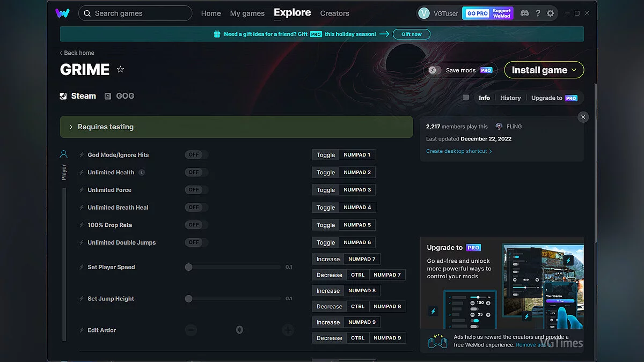Click the gift icon in the banner
Viewport: 644px width, 362px height.
coord(217,34)
